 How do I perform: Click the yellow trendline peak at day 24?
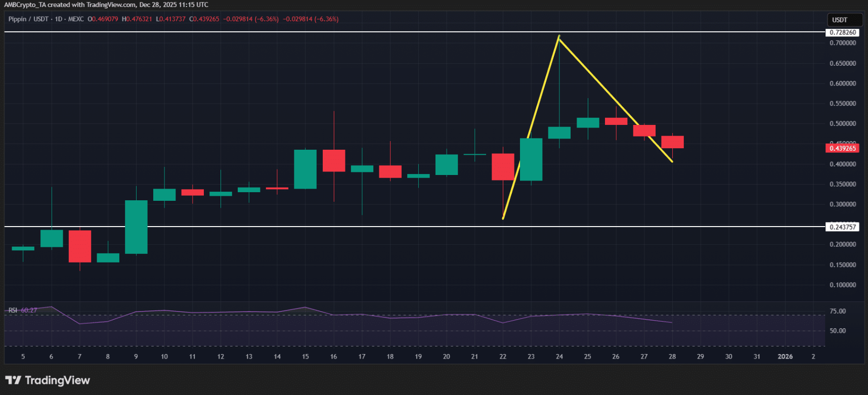click(x=559, y=36)
